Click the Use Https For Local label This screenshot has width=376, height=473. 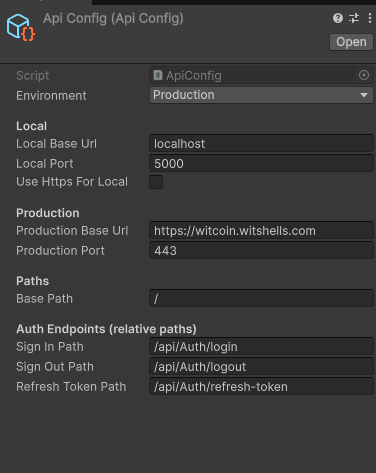(x=72, y=182)
